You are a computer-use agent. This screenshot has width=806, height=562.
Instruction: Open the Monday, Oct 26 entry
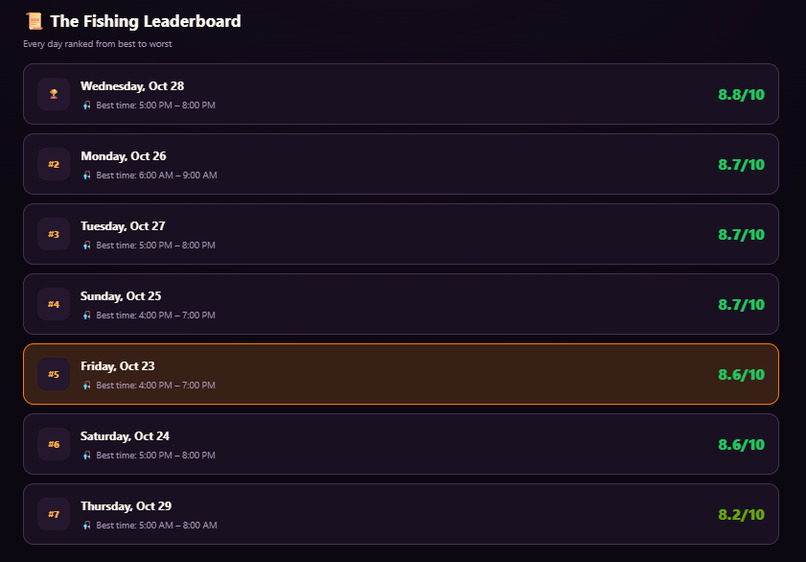point(401,164)
